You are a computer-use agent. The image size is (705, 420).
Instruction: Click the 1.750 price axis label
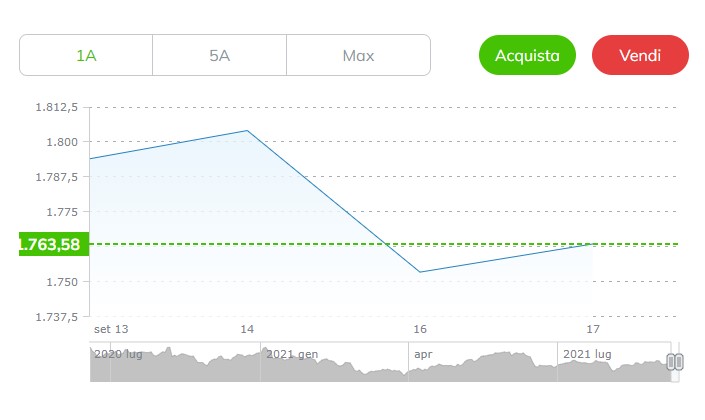point(62,282)
